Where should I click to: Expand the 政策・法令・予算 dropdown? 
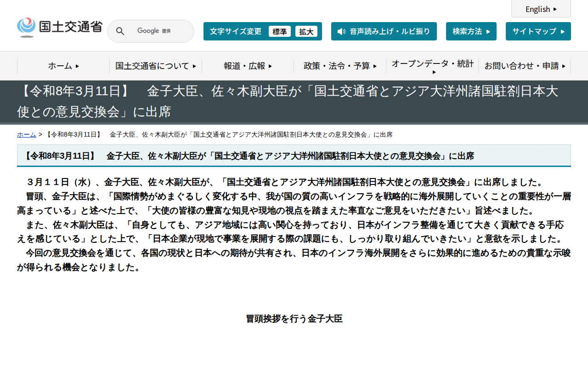[340, 66]
